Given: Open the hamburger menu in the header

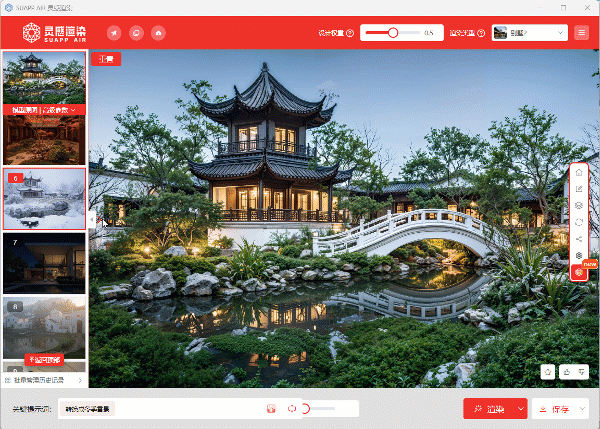Looking at the screenshot, I should pyautogui.click(x=582, y=33).
